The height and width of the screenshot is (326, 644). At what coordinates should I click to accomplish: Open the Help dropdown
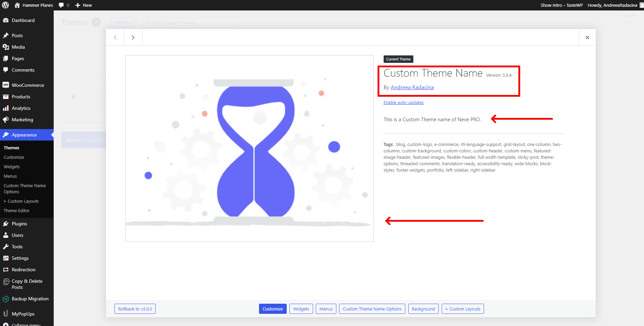tap(627, 16)
